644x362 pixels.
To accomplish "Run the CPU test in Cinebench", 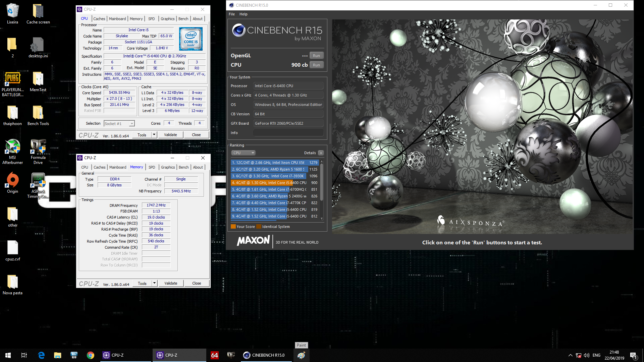I will pyautogui.click(x=316, y=65).
